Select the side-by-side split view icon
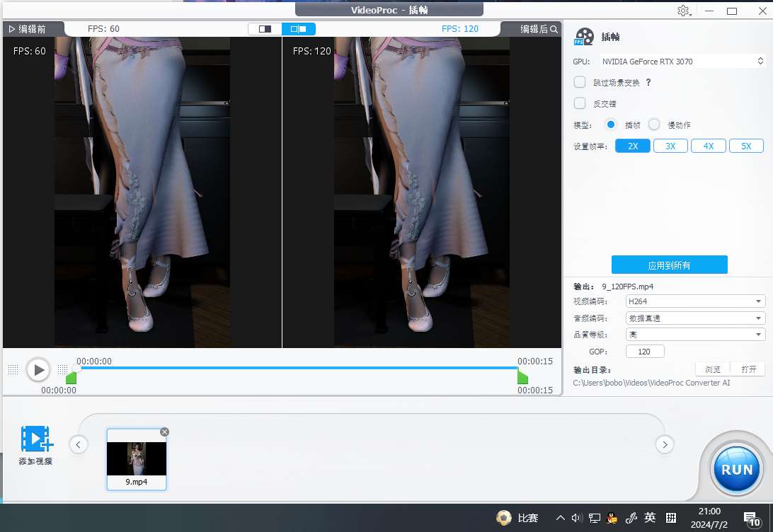773x532 pixels. tap(299, 29)
